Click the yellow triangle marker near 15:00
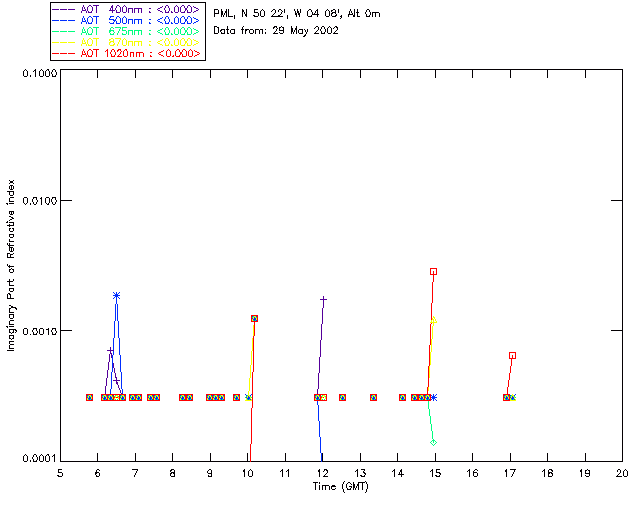The width and height of the screenshot is (640, 512). tap(433, 320)
